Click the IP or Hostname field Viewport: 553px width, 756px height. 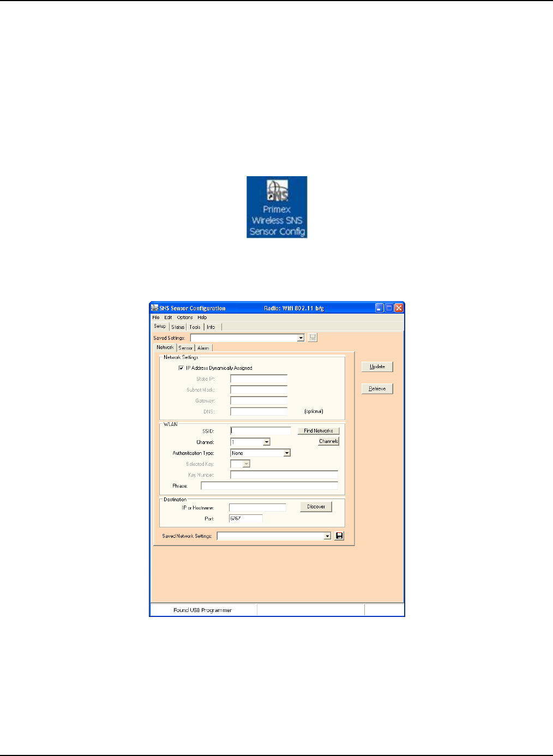(x=257, y=507)
